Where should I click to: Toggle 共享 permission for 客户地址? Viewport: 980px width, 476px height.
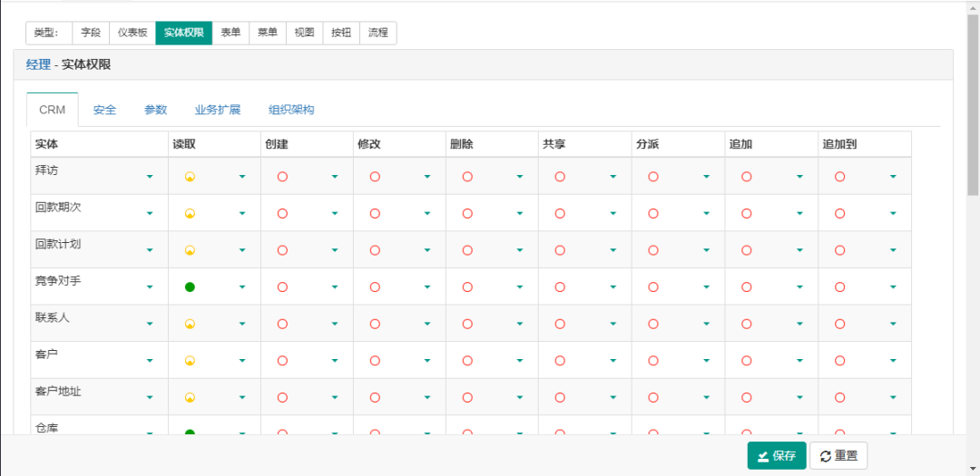[560, 398]
